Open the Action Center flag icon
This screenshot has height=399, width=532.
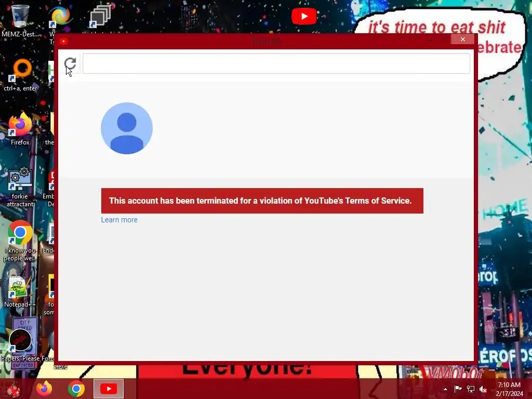(458, 389)
